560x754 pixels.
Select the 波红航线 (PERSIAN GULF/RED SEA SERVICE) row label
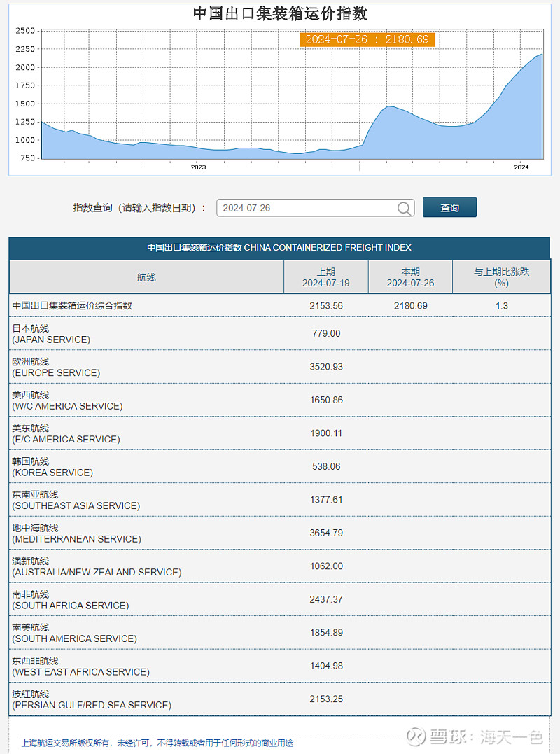point(92,699)
